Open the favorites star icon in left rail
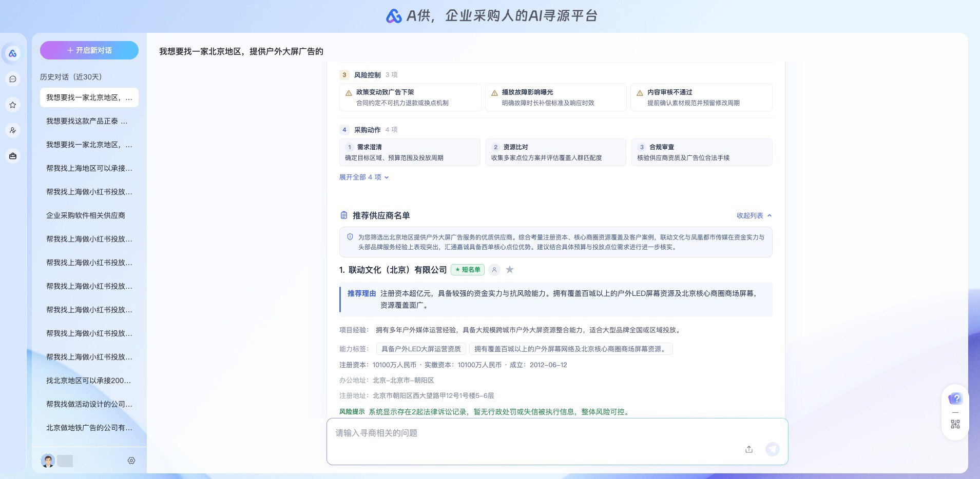Image resolution: width=980 pixels, height=479 pixels. pos(13,105)
